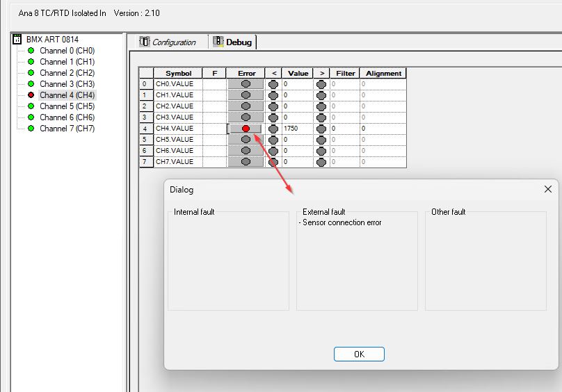Select Channel 1 (CH1) in tree
The width and height of the screenshot is (562, 392).
(x=67, y=62)
